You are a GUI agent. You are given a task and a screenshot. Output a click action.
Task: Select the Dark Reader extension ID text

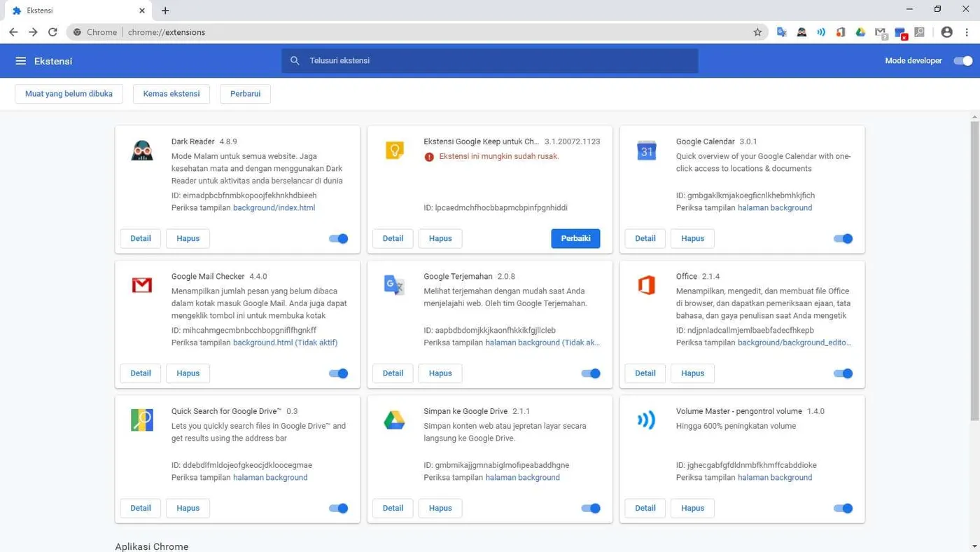tap(244, 195)
